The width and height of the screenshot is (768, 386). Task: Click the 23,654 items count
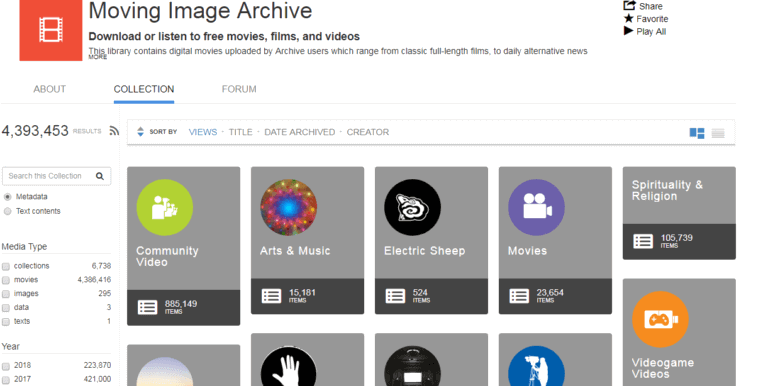(550, 292)
